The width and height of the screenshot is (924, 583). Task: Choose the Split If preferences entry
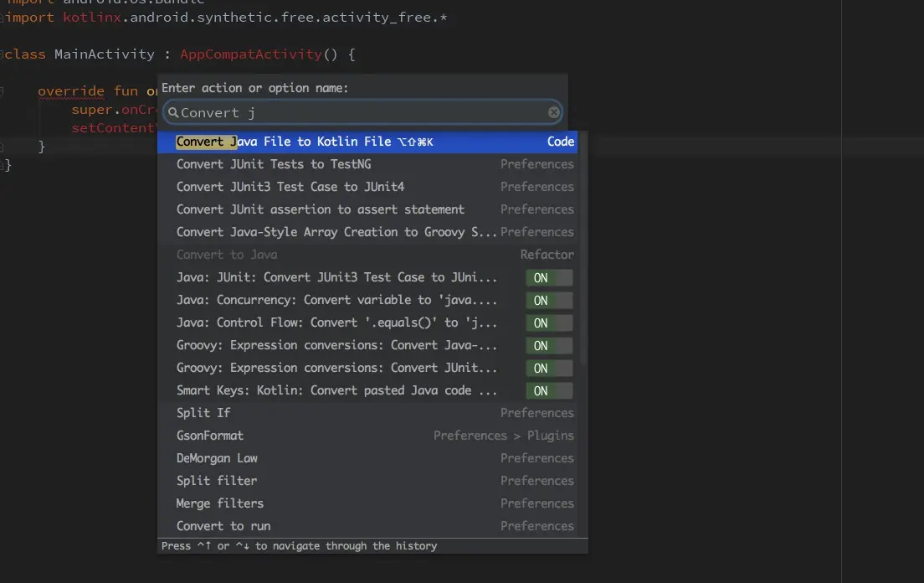point(203,413)
